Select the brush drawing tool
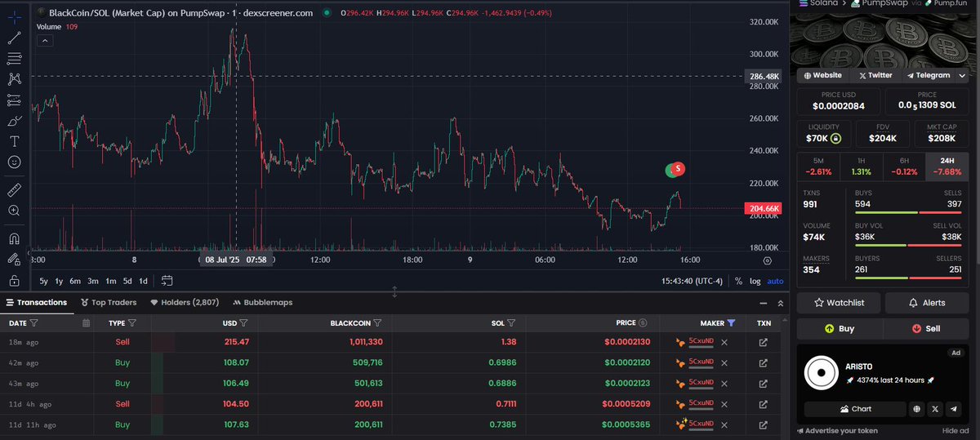Image resolution: width=980 pixels, height=440 pixels. 14,121
